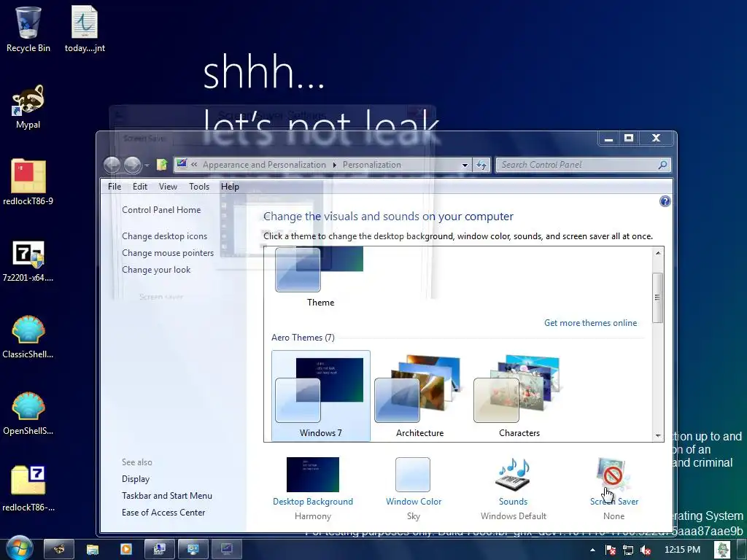Click Change your look link

coord(156,270)
